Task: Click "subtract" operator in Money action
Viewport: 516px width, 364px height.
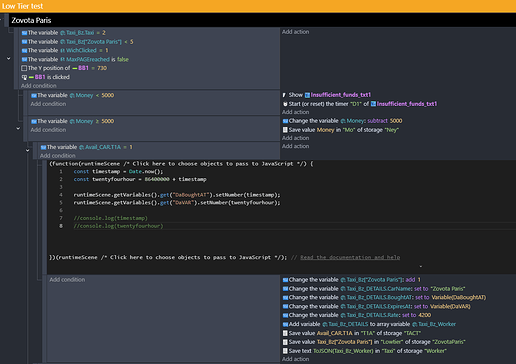Action: pyautogui.click(x=377, y=121)
